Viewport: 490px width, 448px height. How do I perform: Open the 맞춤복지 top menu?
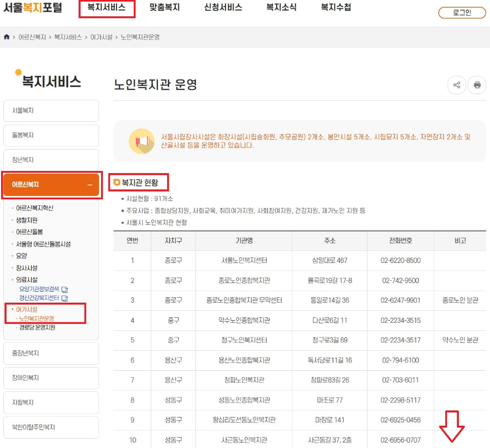coord(164,7)
